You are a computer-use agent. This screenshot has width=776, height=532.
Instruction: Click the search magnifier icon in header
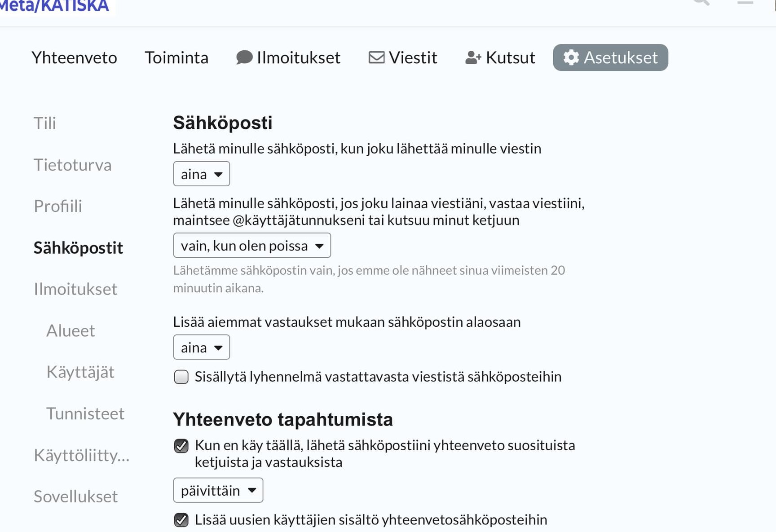[x=701, y=2]
